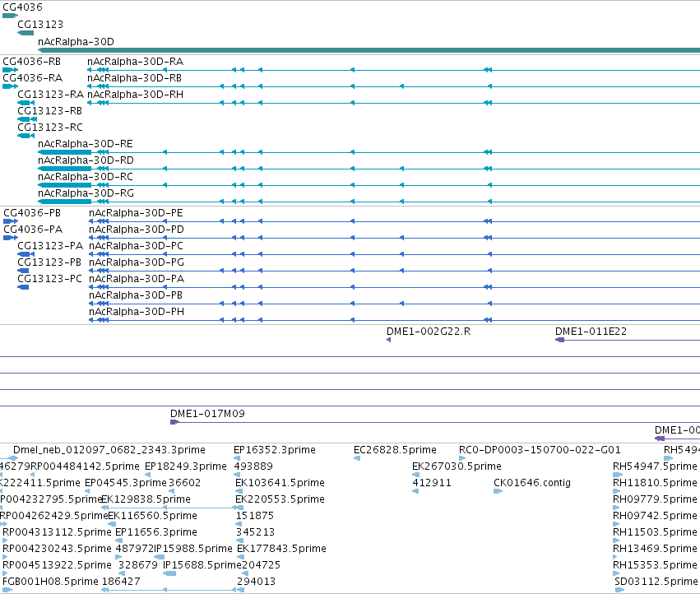Click the RH11503.5prime feature label
Viewport: 700px width, 594px height.
click(655, 532)
